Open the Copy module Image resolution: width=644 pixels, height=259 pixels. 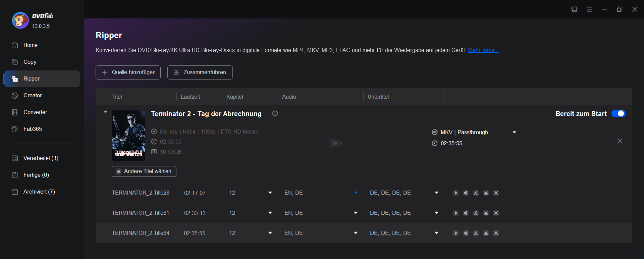[42, 62]
